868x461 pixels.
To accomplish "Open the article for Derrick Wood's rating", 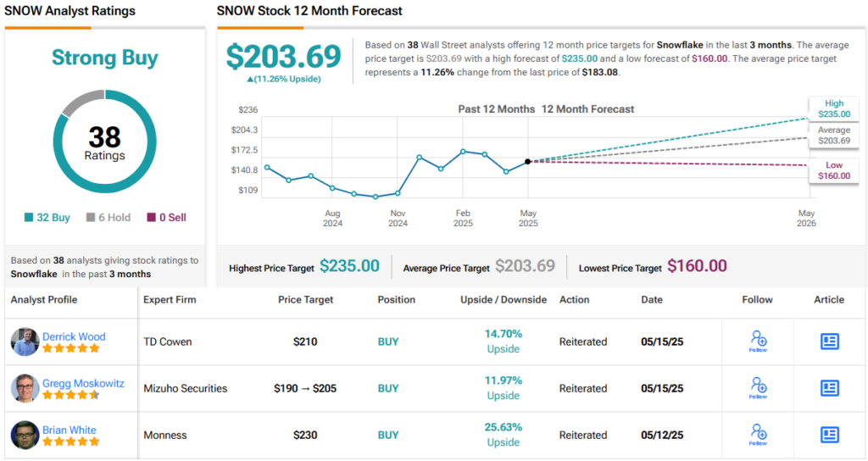I will coord(829,342).
